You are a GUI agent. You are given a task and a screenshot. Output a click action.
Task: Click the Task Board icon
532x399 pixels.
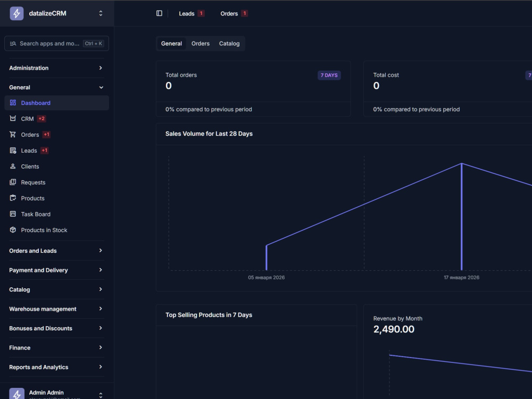click(x=13, y=214)
